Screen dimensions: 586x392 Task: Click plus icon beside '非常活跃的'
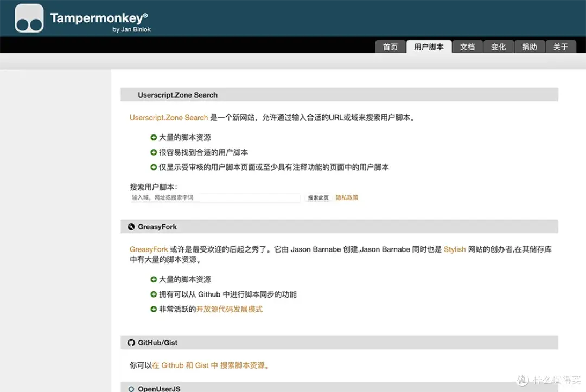click(x=154, y=309)
